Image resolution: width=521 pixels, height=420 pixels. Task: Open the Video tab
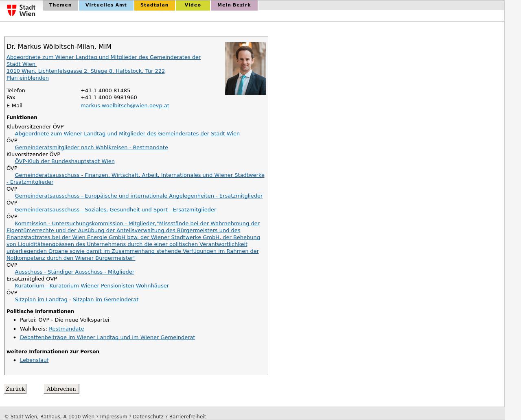click(x=193, y=5)
